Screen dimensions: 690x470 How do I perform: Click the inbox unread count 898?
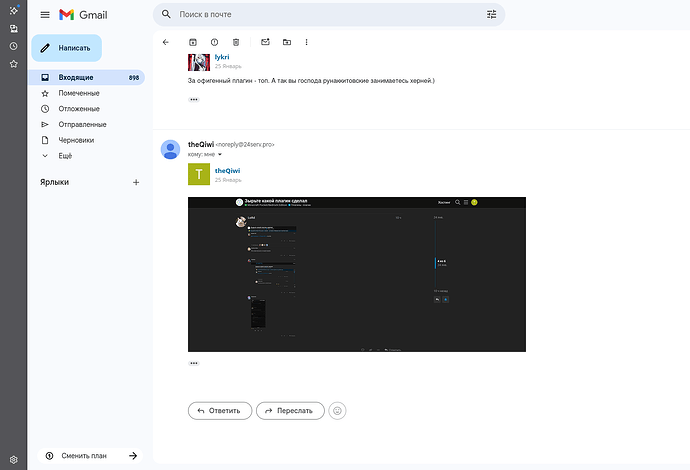134,77
